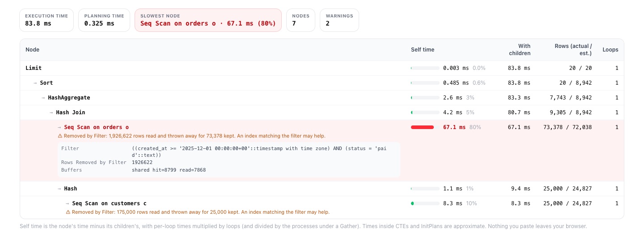Click the 2.6 ms HashAggregate self time
644x233 pixels.
[453, 98]
